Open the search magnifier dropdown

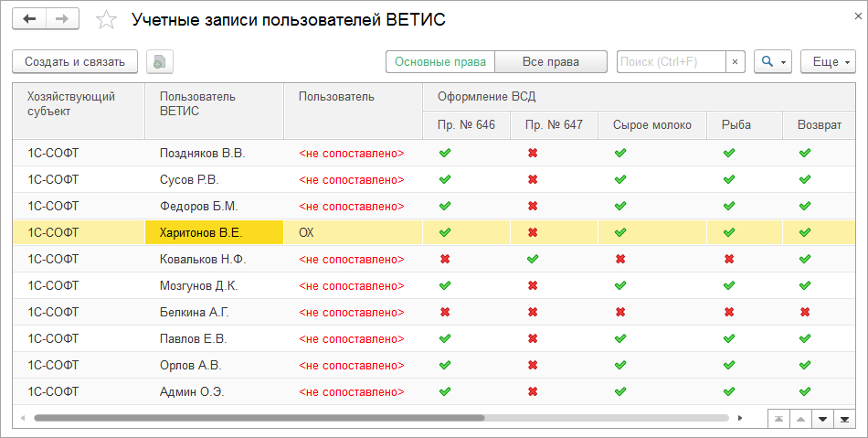coord(773,62)
